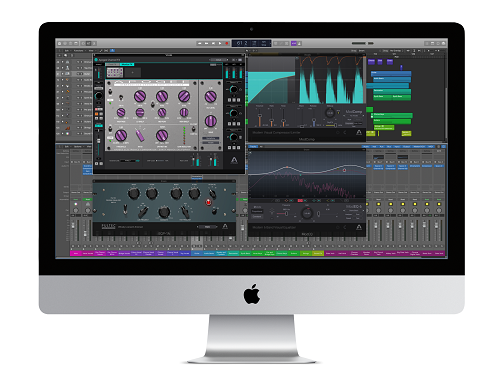Open the Pultec plugin preset selector

pos(207,227)
